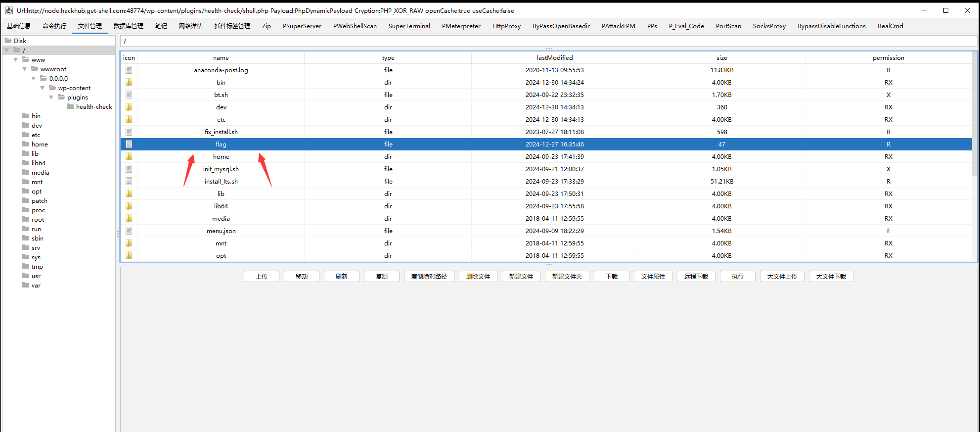The image size is (980, 432).
Task: Click the path input field
Action: coord(548,41)
